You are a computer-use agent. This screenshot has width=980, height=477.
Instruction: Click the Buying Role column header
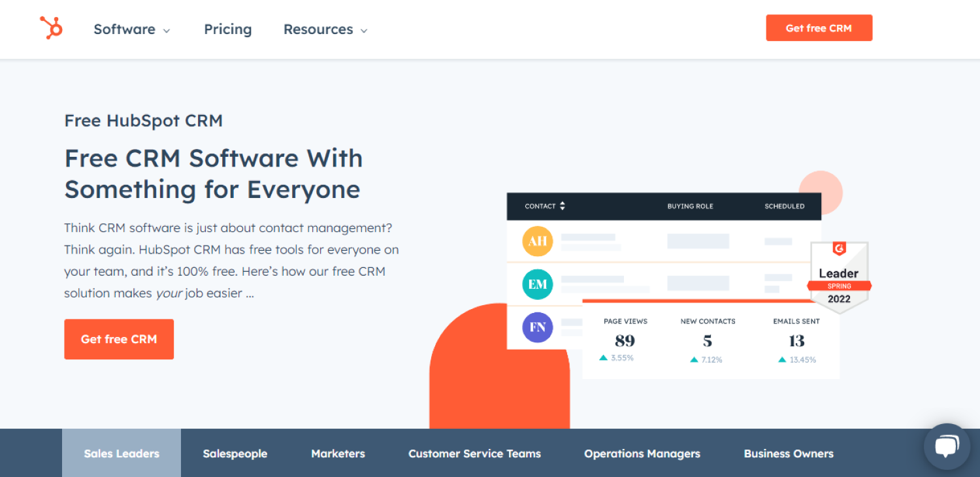click(x=690, y=206)
